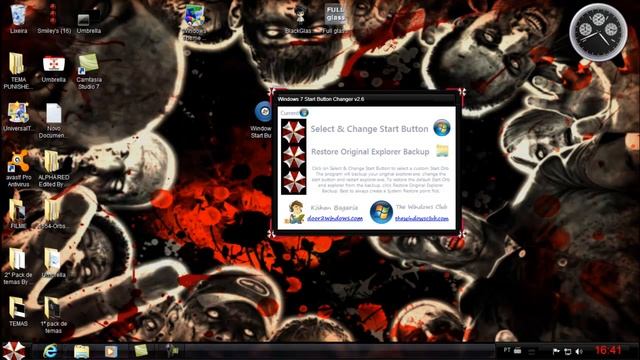Click the keyboard icon in system tray

pos(518,350)
